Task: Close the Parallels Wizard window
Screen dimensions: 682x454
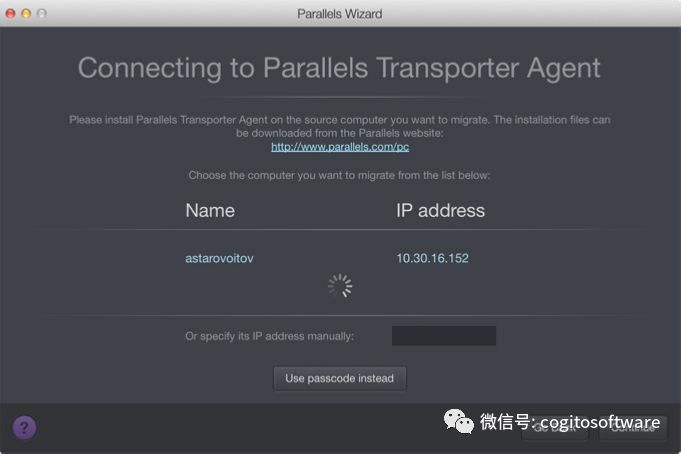Action: click(x=10, y=13)
